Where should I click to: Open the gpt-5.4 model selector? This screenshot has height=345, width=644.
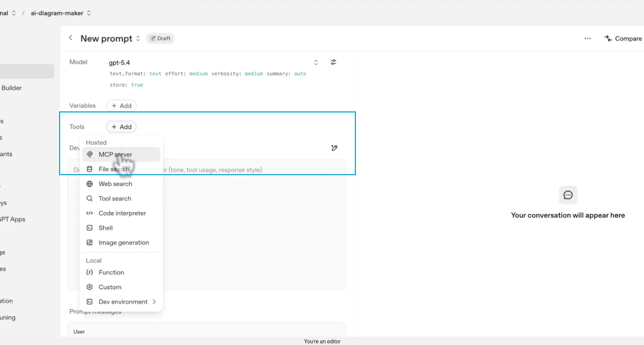click(316, 62)
